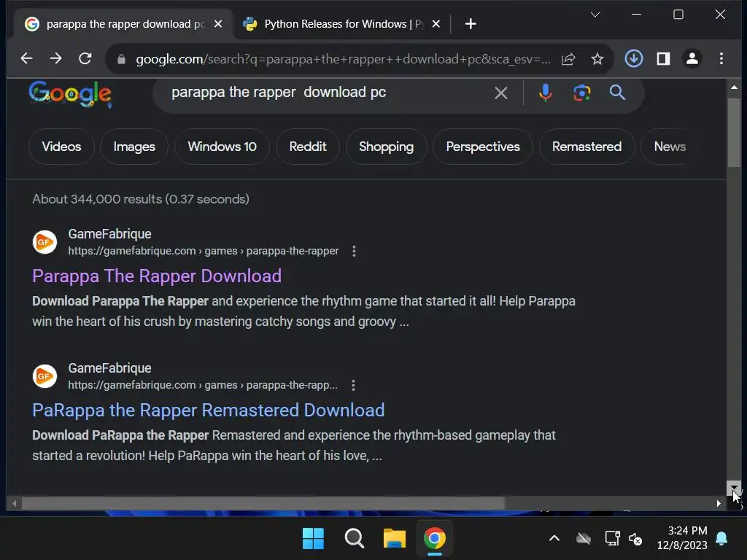Click the vertical scrollbar thumb

click(734, 133)
